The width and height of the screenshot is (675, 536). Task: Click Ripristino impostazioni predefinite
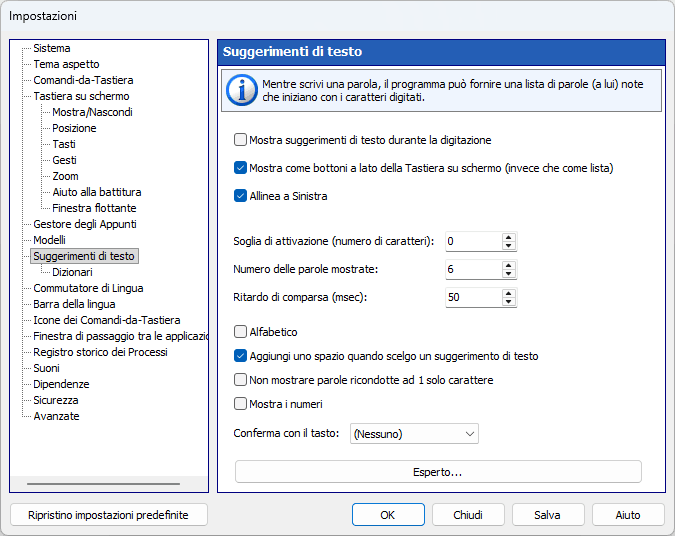(x=108, y=515)
